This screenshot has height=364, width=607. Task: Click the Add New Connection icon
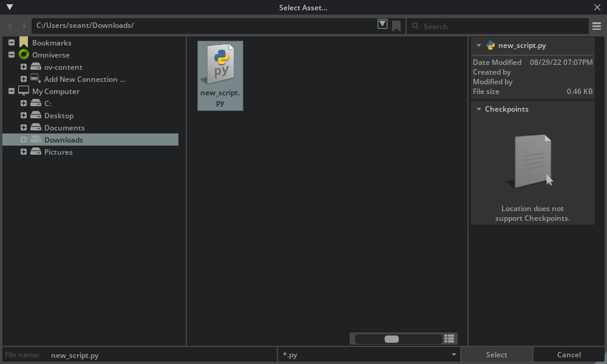tap(35, 79)
